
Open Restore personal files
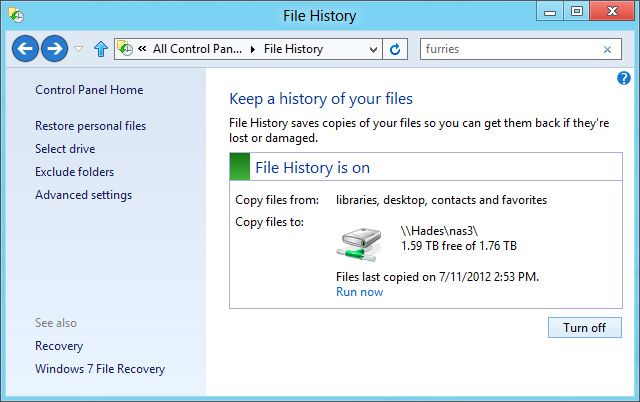pyautogui.click(x=90, y=126)
